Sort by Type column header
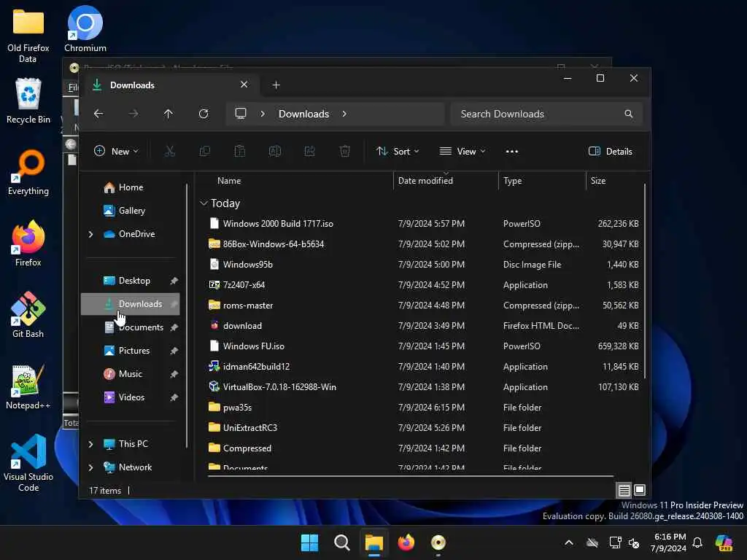The height and width of the screenshot is (560, 747). click(513, 181)
